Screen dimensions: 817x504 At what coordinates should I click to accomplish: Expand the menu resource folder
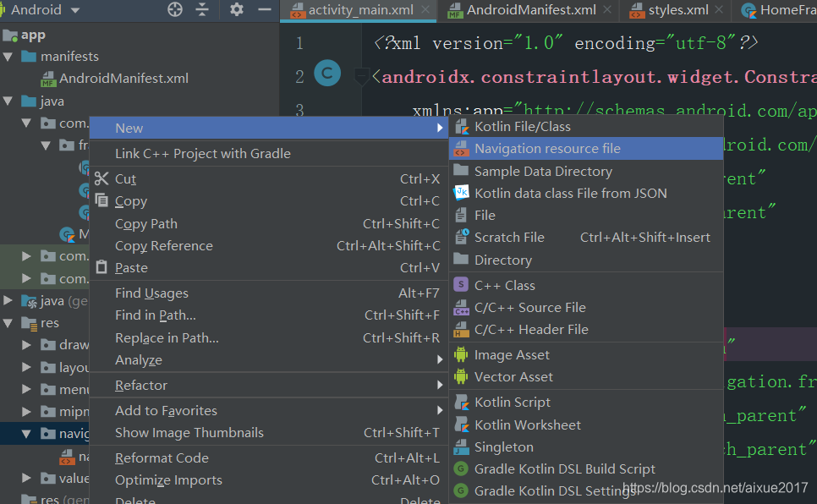[26, 389]
